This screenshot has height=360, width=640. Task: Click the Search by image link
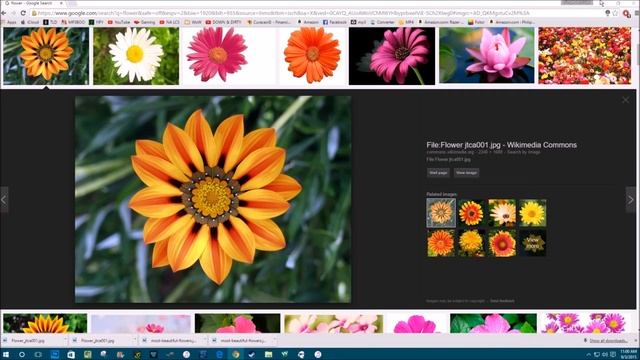tap(524, 152)
